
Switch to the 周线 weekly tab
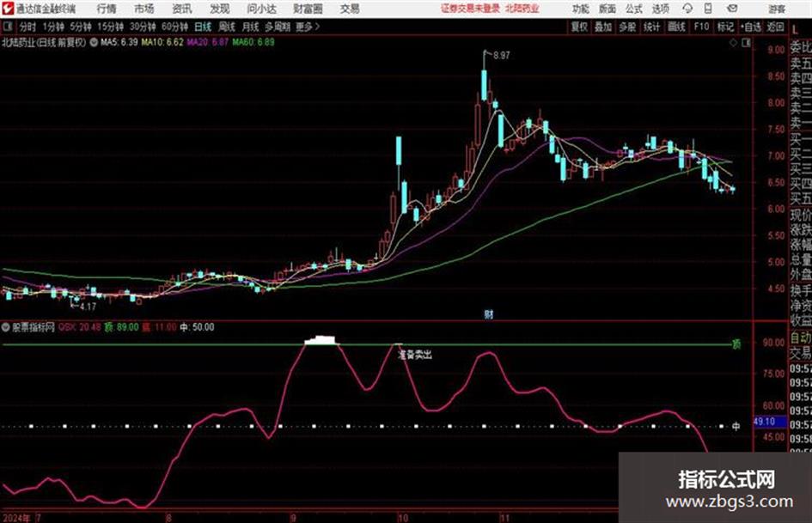pyautogui.click(x=227, y=27)
